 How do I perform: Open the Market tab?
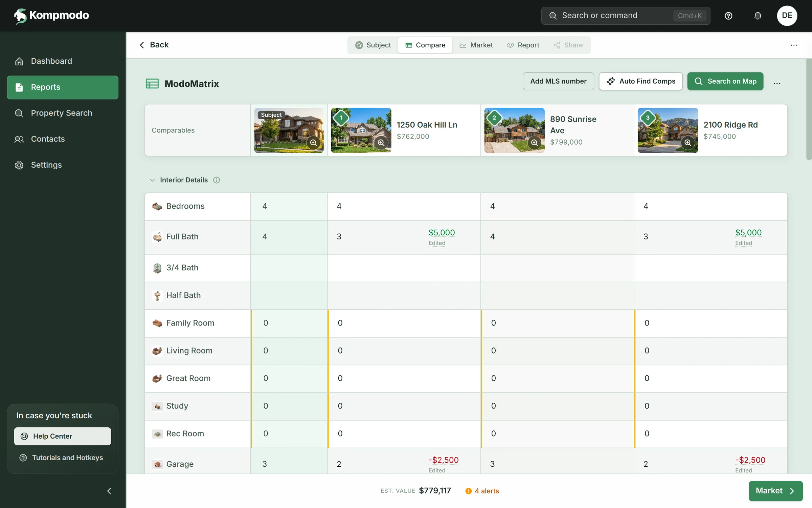[476, 45]
